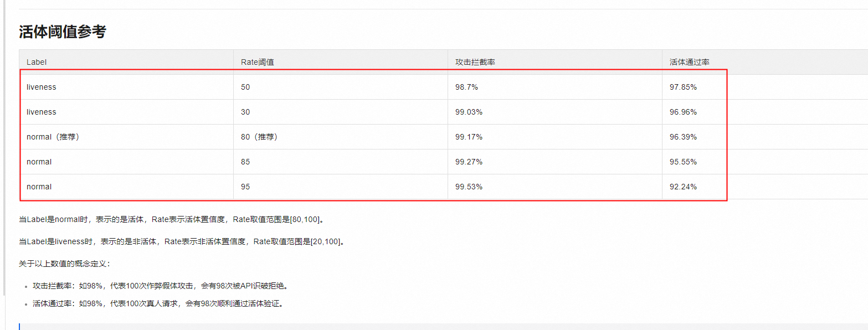Select the Rate阈值 column header
This screenshot has width=868, height=330.
point(257,62)
